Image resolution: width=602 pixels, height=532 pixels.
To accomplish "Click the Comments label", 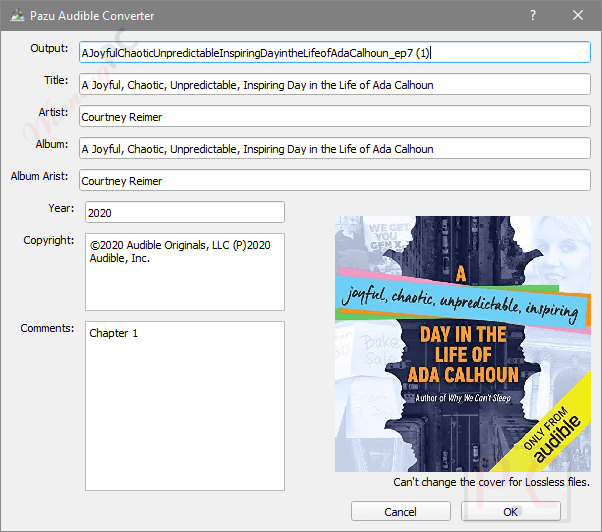I will 47,328.
